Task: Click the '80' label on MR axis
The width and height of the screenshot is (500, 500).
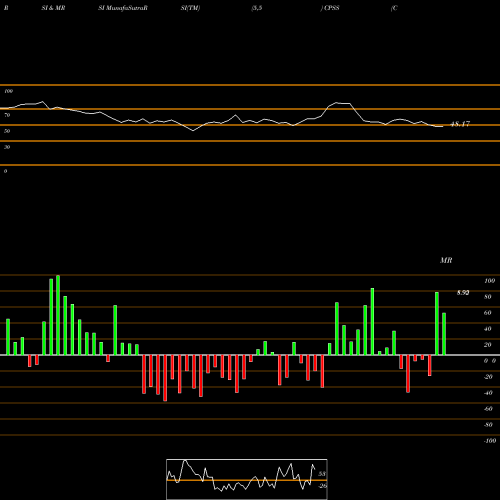Action: (x=488, y=297)
